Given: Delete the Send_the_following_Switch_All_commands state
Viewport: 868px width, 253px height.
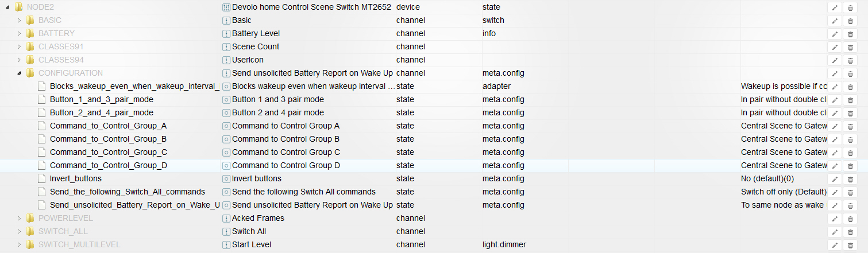Looking at the screenshot, I should point(850,192).
